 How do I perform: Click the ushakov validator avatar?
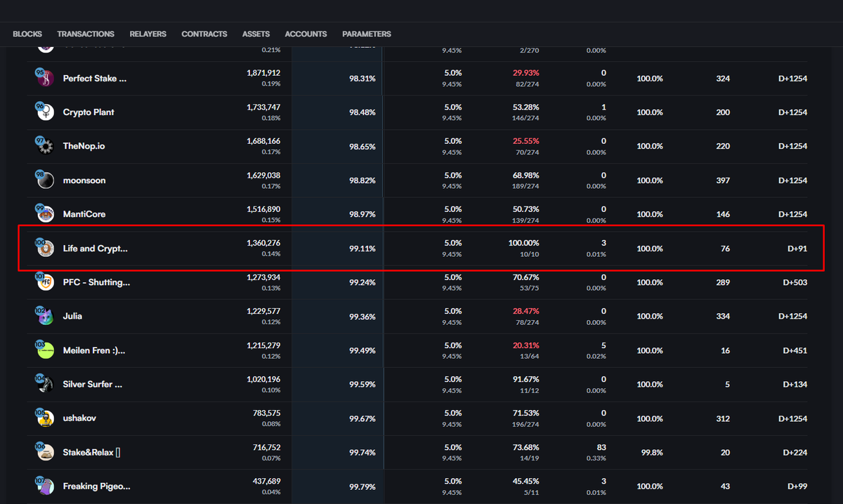click(x=45, y=418)
